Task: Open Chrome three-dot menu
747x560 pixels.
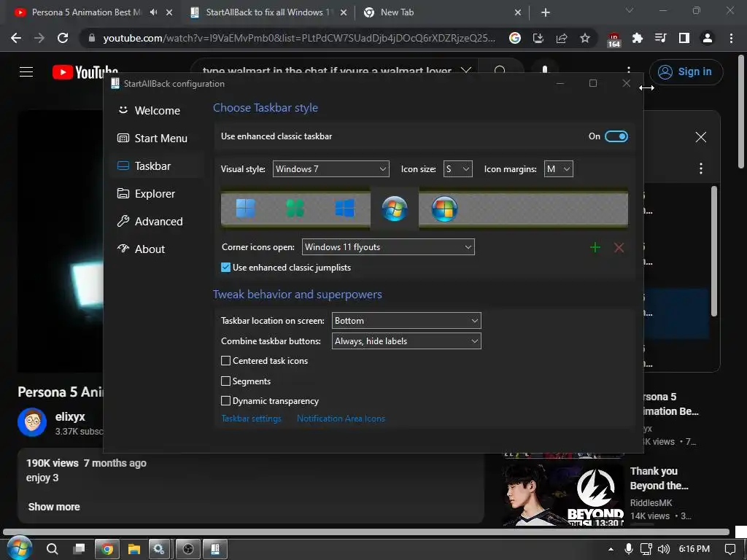Action: point(731,38)
